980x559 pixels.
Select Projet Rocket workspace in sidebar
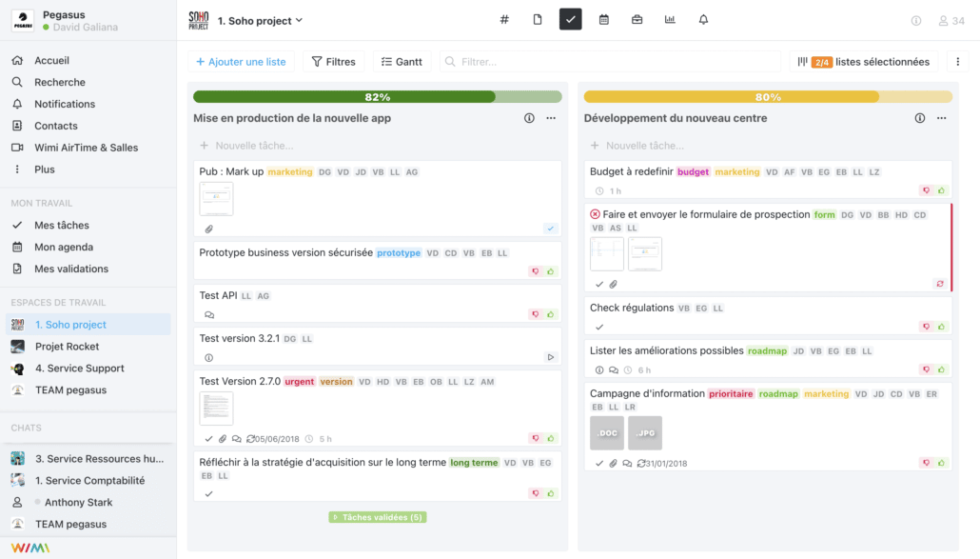tap(67, 347)
